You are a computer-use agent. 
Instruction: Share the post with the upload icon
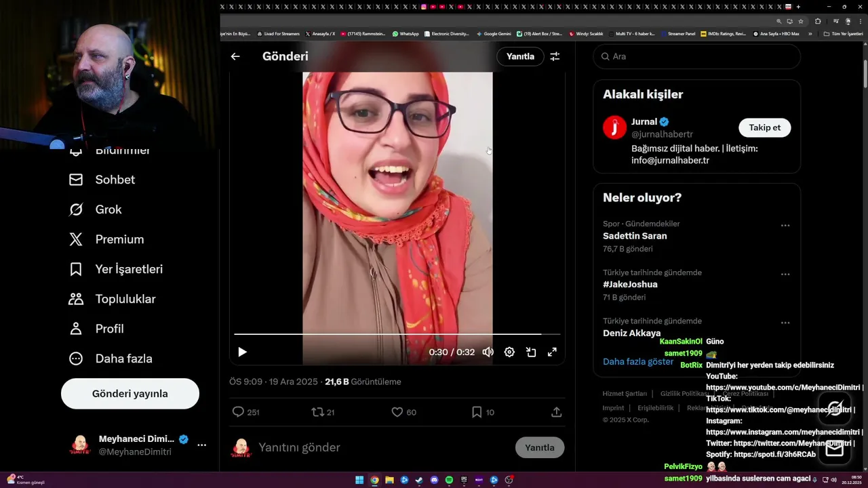556,411
